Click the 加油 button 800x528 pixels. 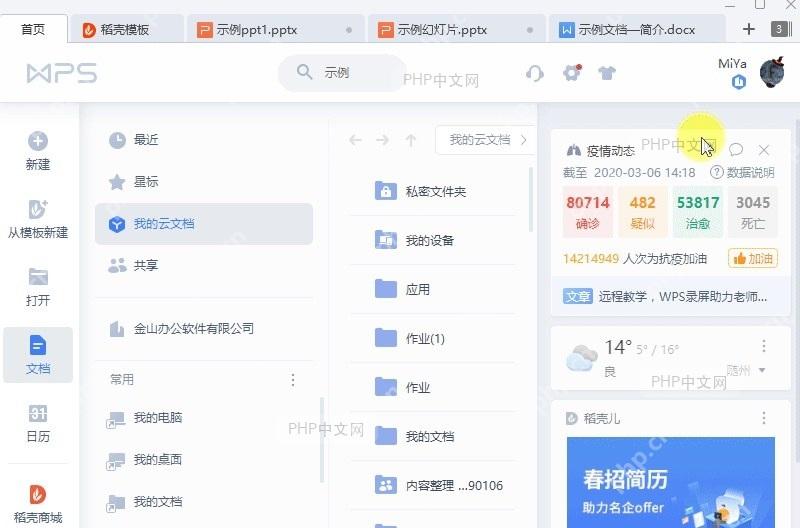click(x=753, y=259)
